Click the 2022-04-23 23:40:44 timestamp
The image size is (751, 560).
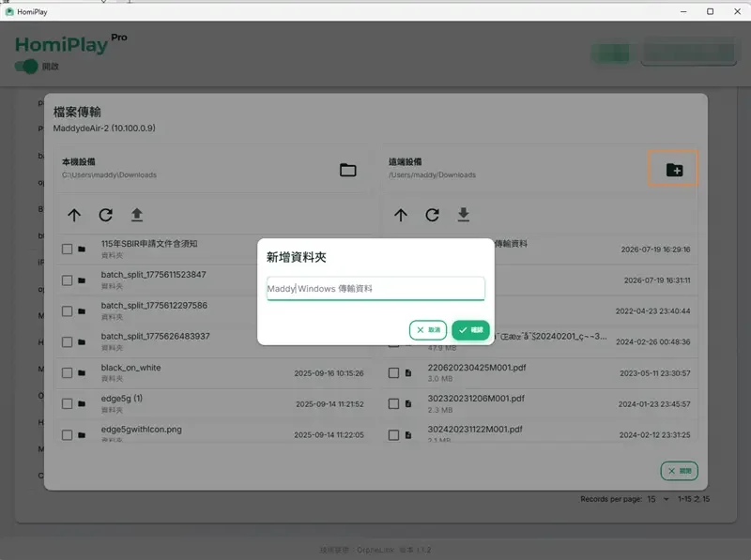click(x=652, y=311)
